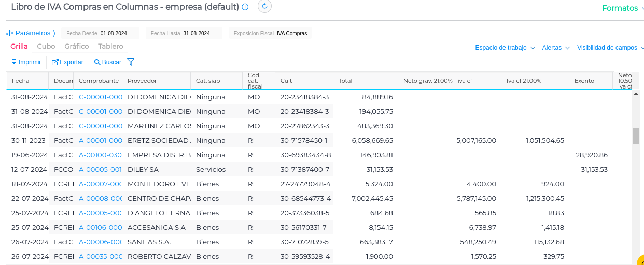644x265 pixels.
Task: Click the Exportar icon
Action: tap(55, 62)
